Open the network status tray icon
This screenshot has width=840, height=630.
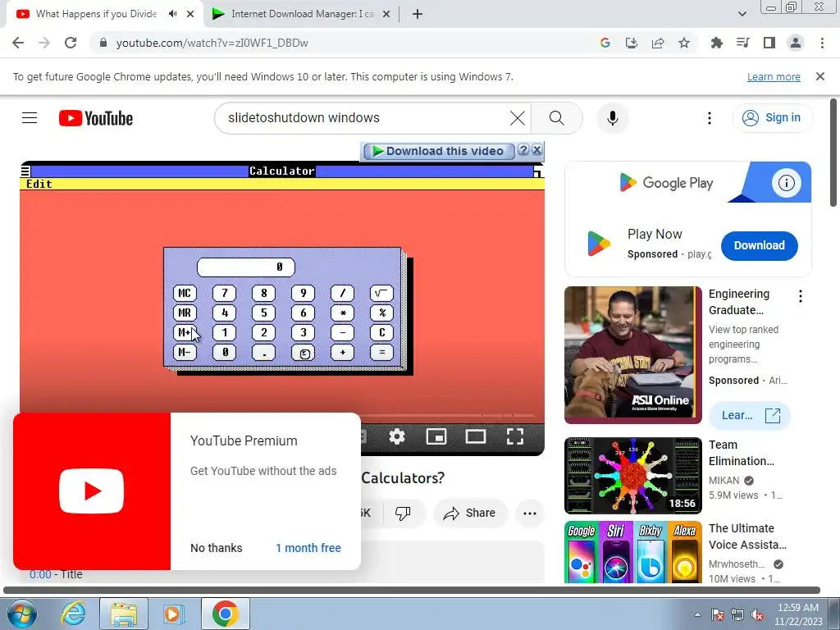(x=737, y=614)
